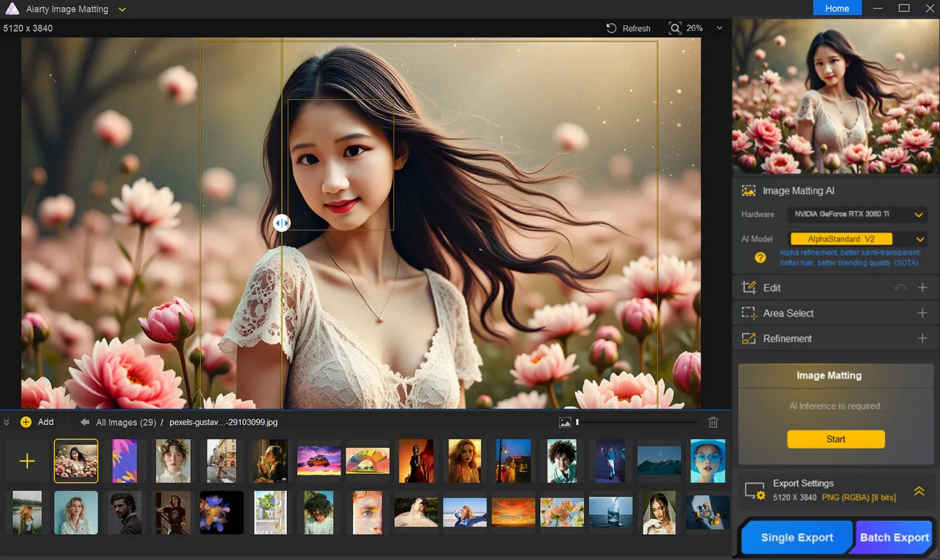This screenshot has width=940, height=560.
Task: Click the Start button to run AI inference
Action: click(x=836, y=439)
